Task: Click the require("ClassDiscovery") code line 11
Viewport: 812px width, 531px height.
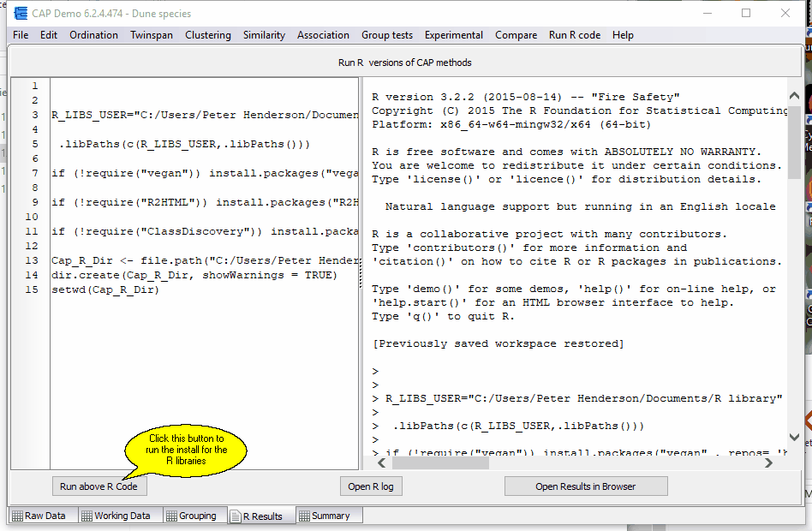Action: [205, 231]
